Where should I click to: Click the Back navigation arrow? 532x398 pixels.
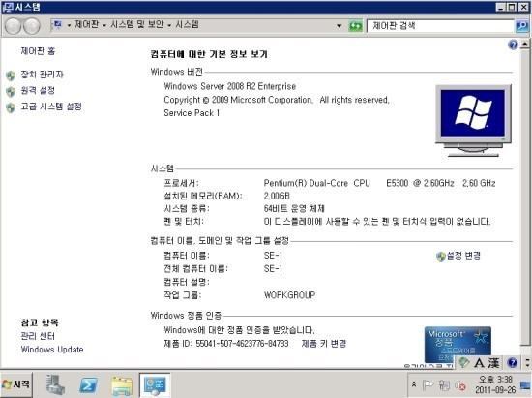(14, 26)
